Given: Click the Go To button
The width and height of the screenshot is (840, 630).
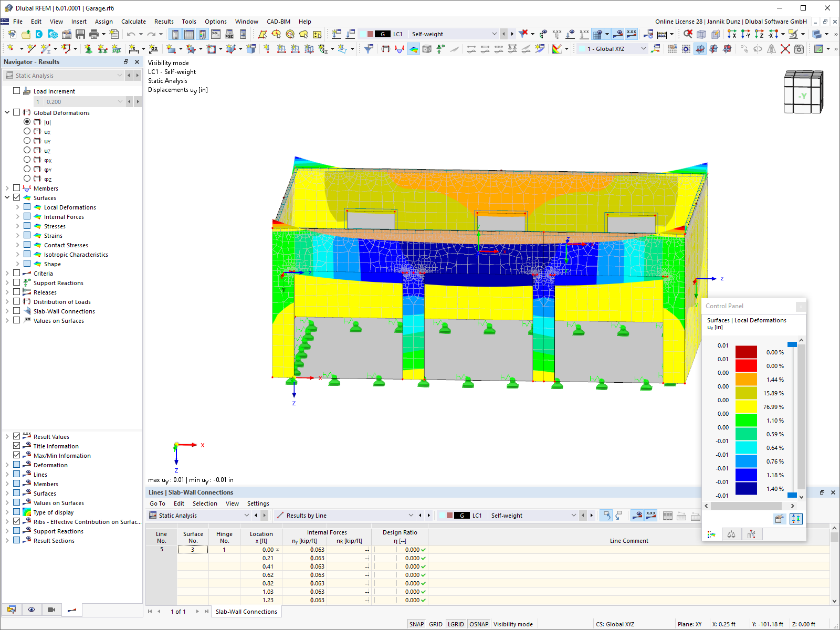Looking at the screenshot, I should (157, 503).
